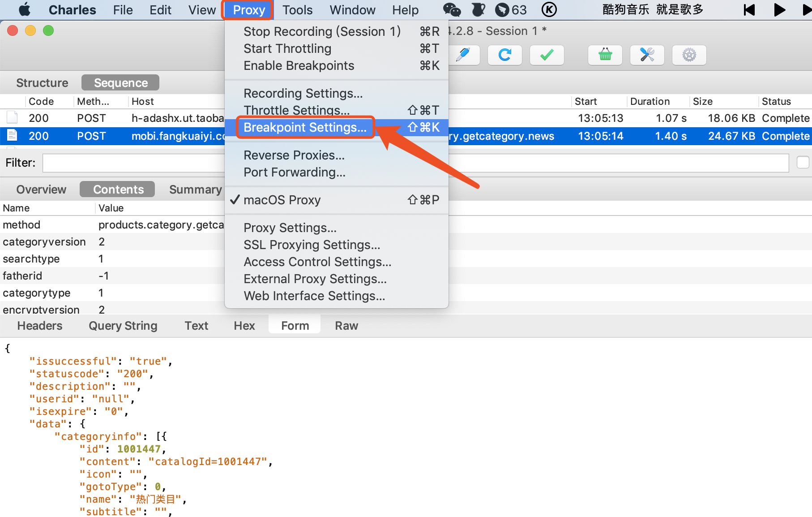This screenshot has height=517, width=812.
Task: Open Breakpoint Settings... menu item
Action: point(337,127)
